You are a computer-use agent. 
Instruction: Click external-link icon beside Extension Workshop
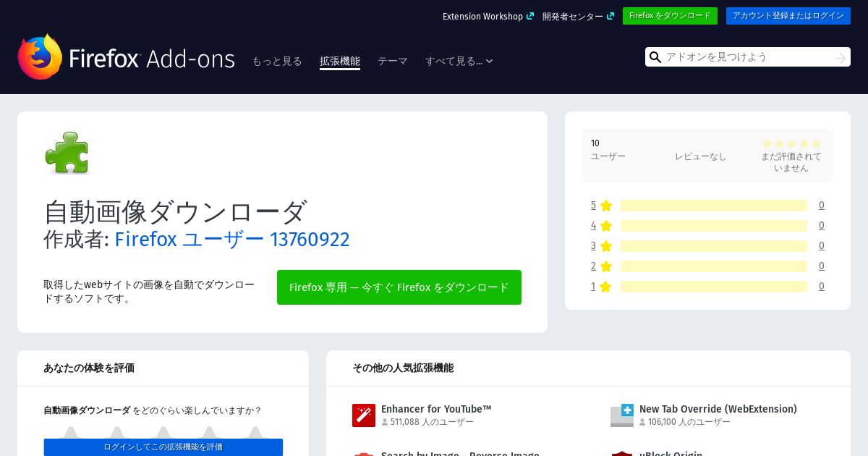(530, 16)
